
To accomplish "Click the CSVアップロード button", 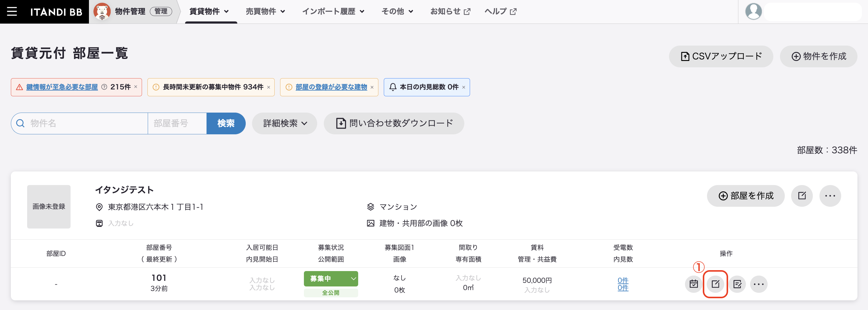I will tap(721, 56).
